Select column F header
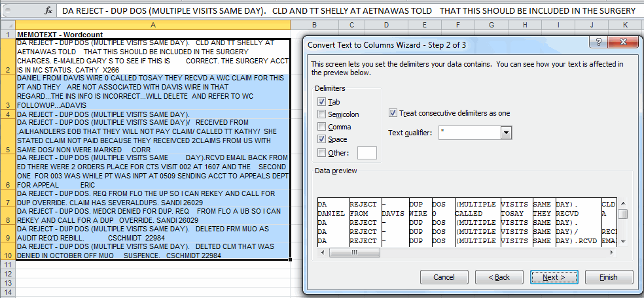The height and width of the screenshot is (298, 644). [458, 25]
